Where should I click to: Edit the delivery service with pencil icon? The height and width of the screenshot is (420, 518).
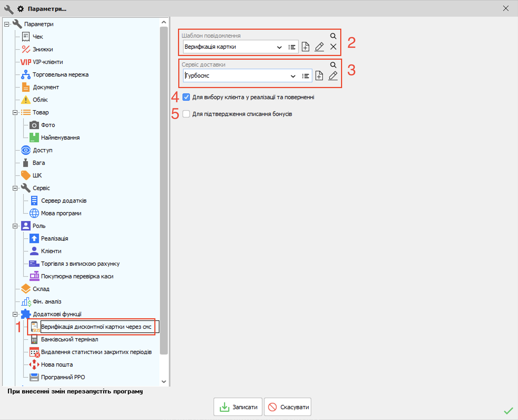click(x=333, y=76)
